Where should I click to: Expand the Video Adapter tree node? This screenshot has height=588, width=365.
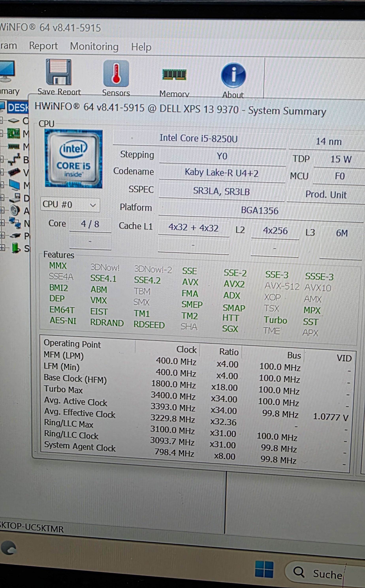point(2,172)
